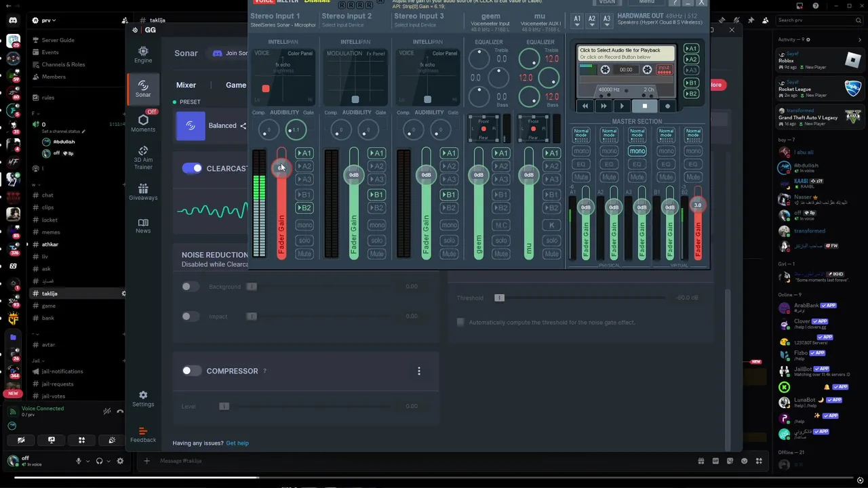Switch to the Mixer tab in Sonar
868x488 pixels.
[x=186, y=85]
